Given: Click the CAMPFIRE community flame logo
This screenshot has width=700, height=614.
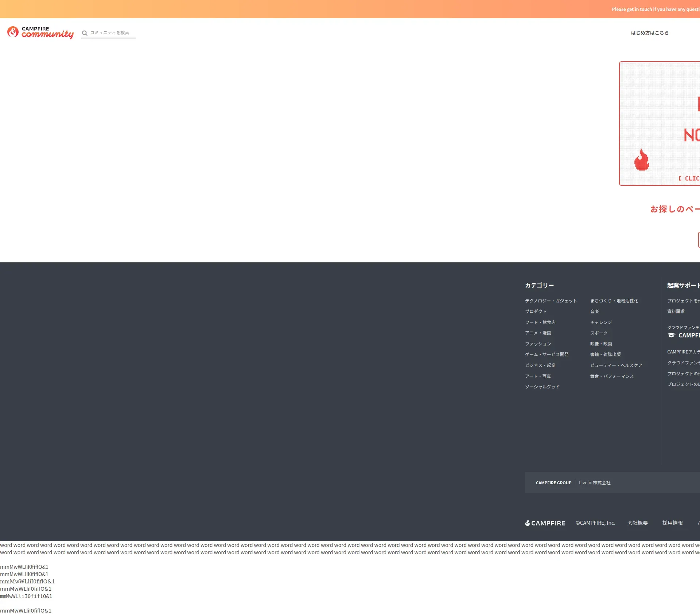Looking at the screenshot, I should [13, 32].
